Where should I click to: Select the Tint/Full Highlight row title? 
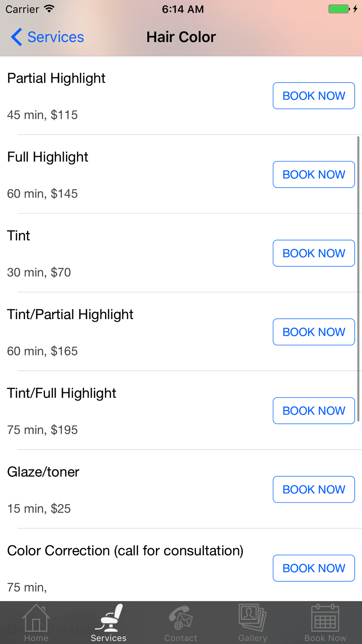click(x=62, y=393)
